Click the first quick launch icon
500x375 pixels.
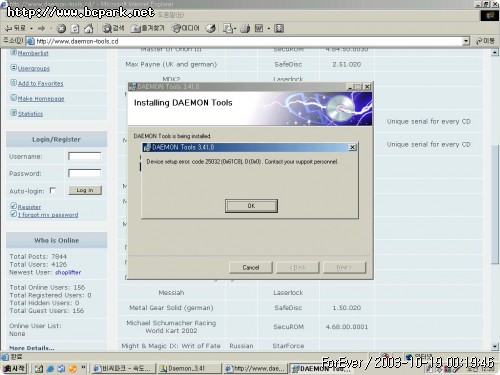pyautogui.click(x=39, y=369)
